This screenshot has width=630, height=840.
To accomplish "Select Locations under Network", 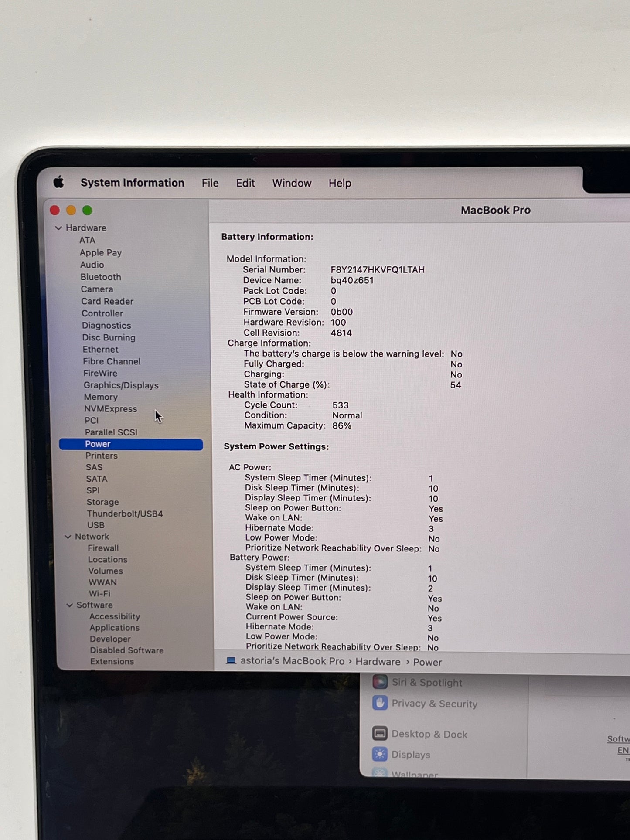I will coord(108,559).
